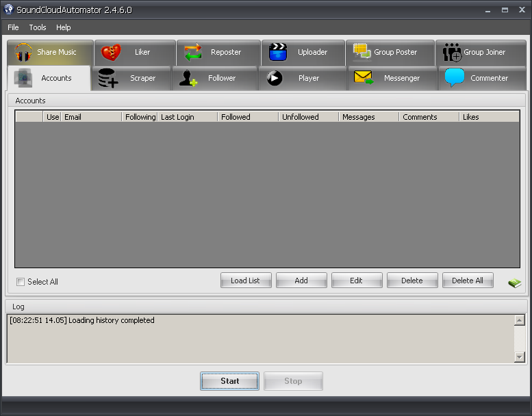Sort by the Unfollowed column header
The height and width of the screenshot is (416, 532).
click(x=309, y=117)
